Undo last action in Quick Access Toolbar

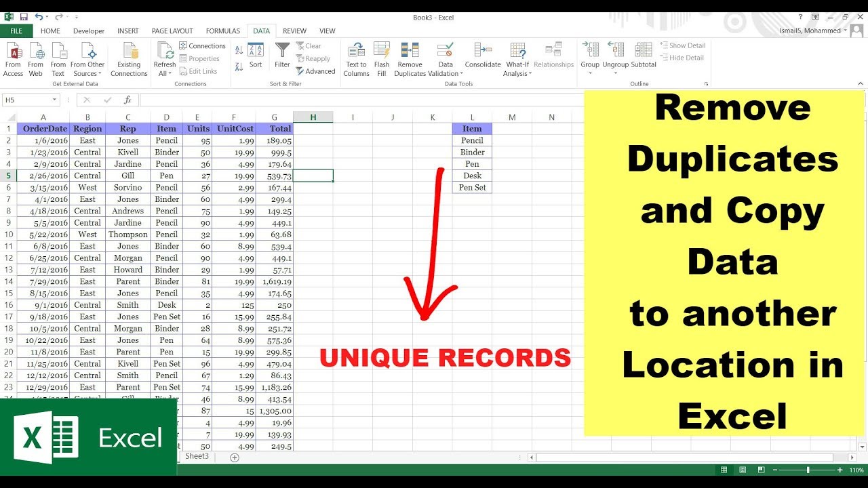pos(39,16)
